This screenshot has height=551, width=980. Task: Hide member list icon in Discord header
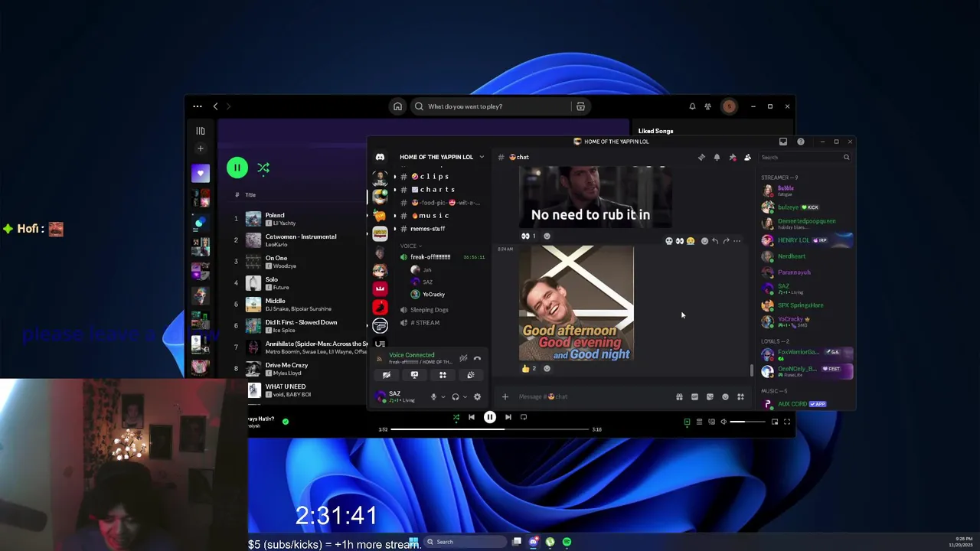tap(747, 157)
